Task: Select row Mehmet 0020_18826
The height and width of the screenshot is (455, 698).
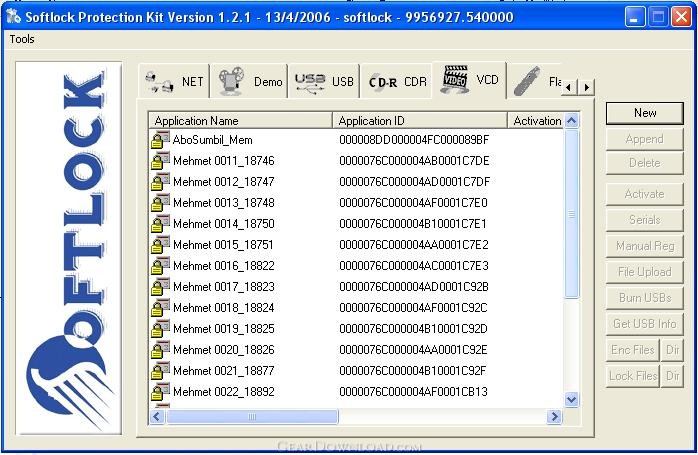Action: point(357,350)
